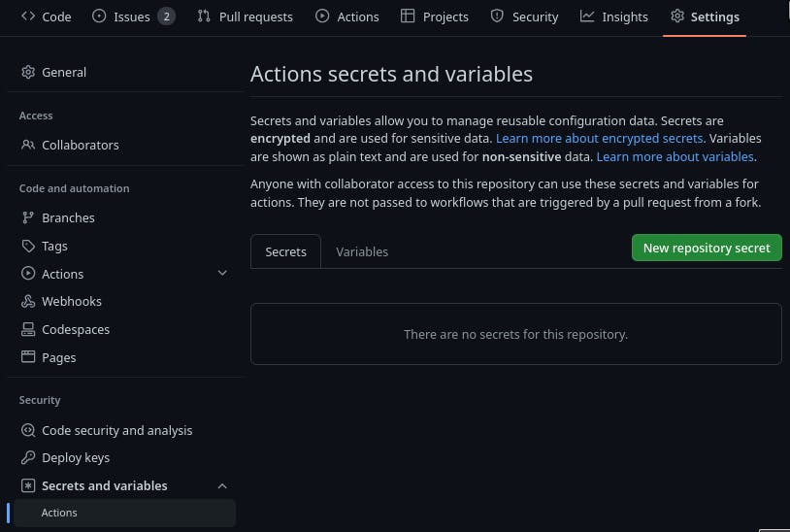Click the Codespaces icon in sidebar
Image resolution: width=790 pixels, height=532 pixels.
pyautogui.click(x=28, y=329)
